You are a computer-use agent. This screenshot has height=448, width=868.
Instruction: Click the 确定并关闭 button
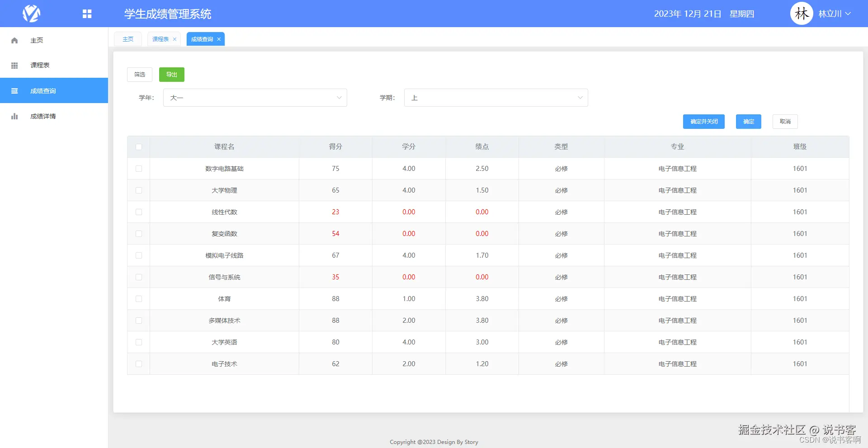click(x=704, y=122)
